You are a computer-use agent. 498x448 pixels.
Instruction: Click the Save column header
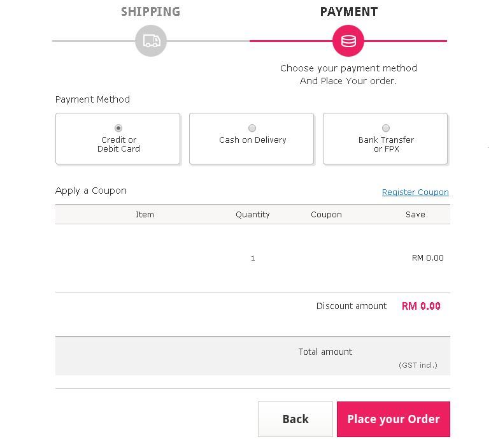pos(415,215)
